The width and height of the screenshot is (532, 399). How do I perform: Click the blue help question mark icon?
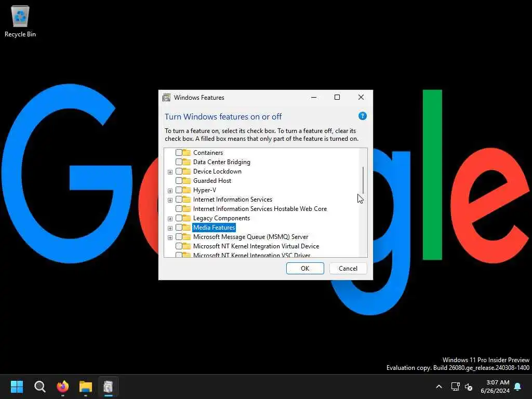[x=362, y=116]
